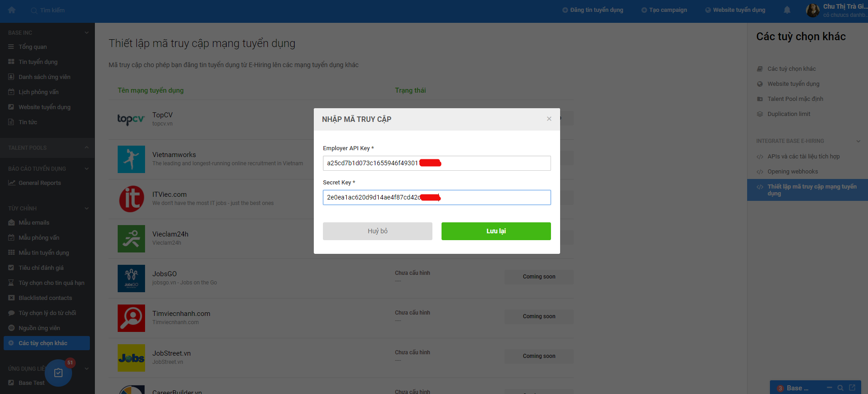Click Coming soon button for Timviecnhanh.com

539,316
